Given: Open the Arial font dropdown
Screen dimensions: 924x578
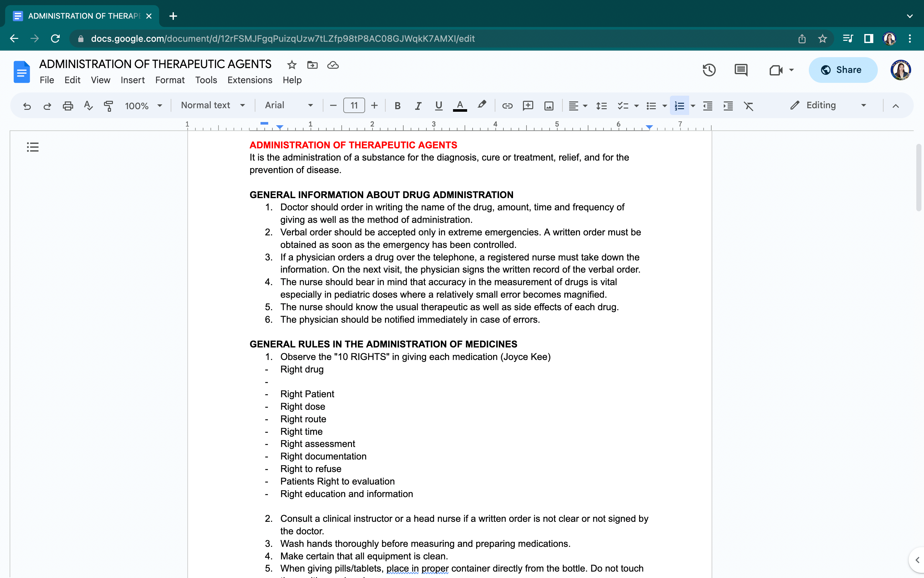Looking at the screenshot, I should click(289, 105).
